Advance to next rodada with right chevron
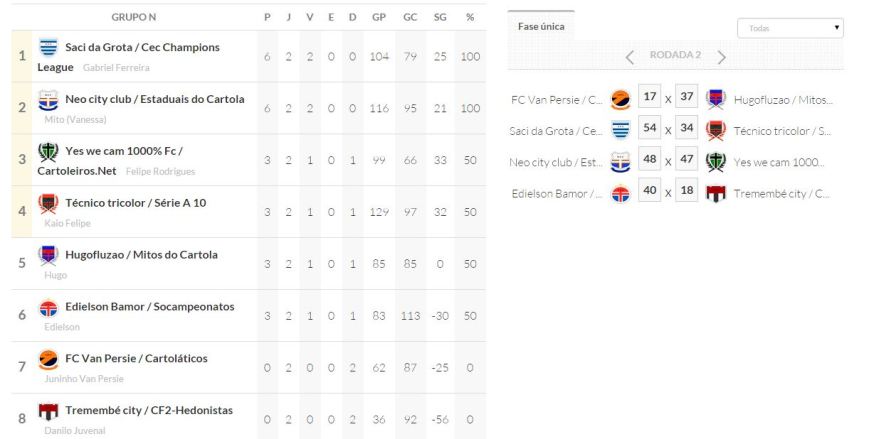869x439 pixels. pyautogui.click(x=721, y=56)
